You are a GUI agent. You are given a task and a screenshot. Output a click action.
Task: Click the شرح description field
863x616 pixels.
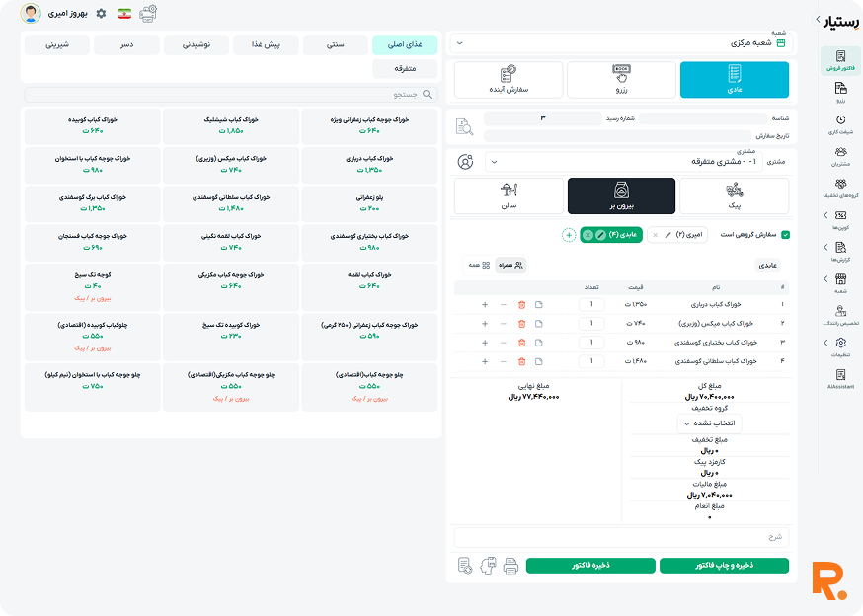(621, 537)
